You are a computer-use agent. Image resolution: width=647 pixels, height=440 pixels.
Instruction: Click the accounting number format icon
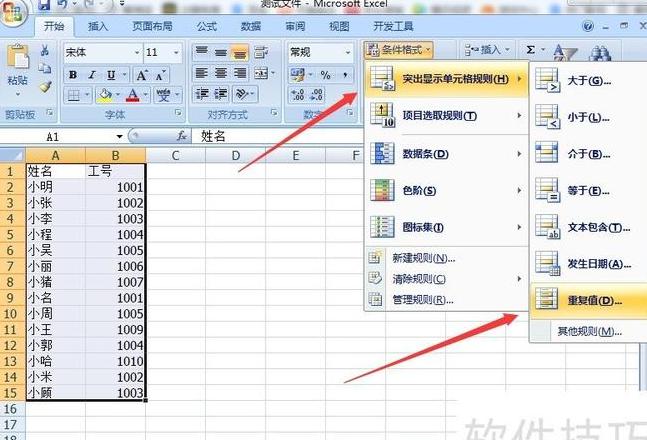298,75
